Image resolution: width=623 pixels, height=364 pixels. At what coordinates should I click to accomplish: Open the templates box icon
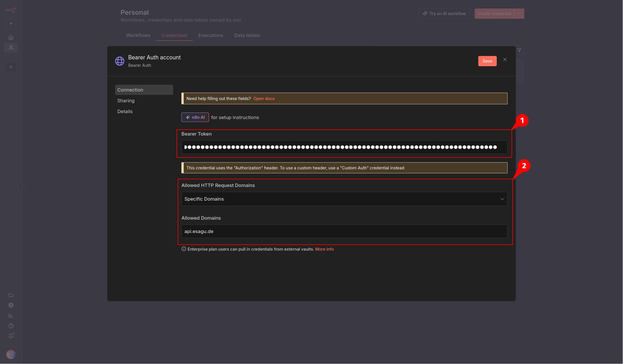(x=11, y=305)
